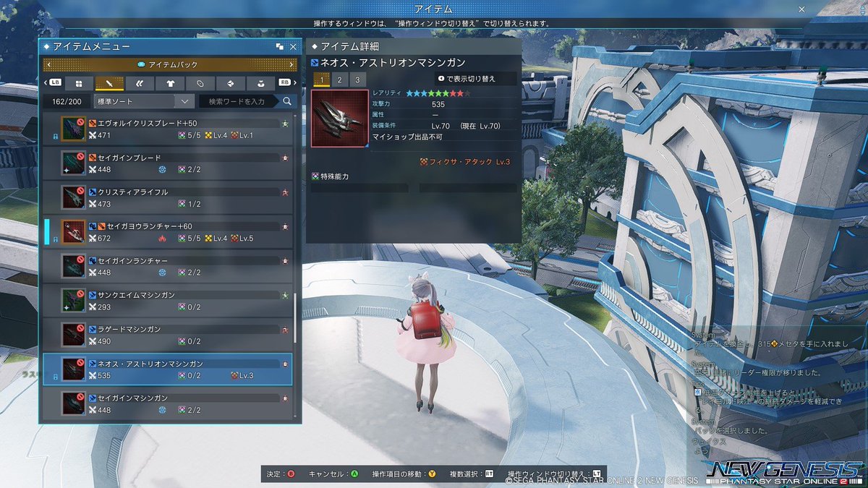The height and width of the screenshot is (488, 868).
Task: Click the アイテムパック header bar
Action: (x=170, y=65)
